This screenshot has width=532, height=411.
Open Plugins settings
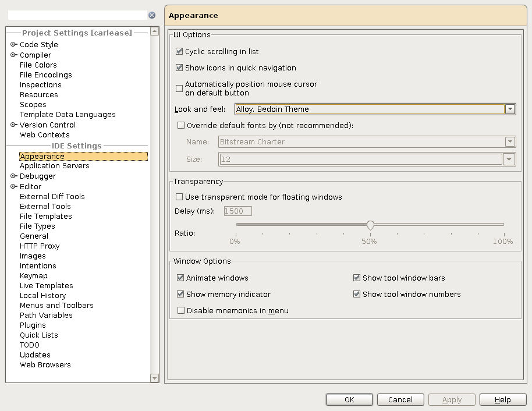coord(33,325)
